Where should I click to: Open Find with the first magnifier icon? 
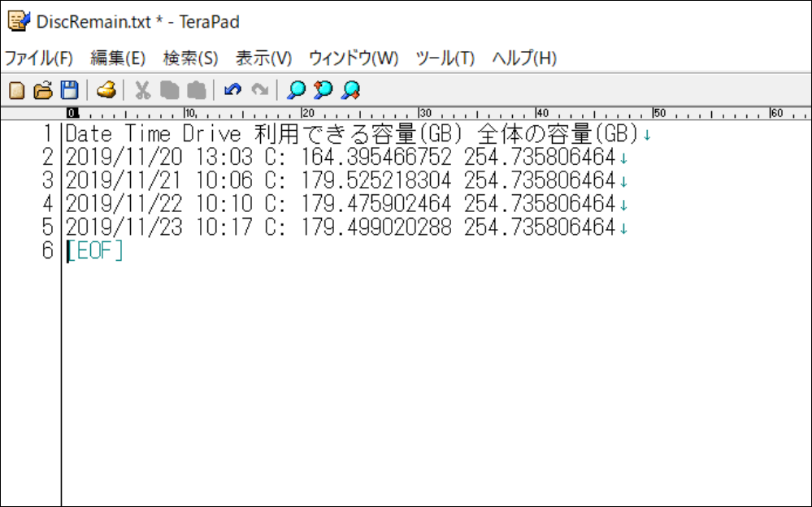[x=296, y=90]
